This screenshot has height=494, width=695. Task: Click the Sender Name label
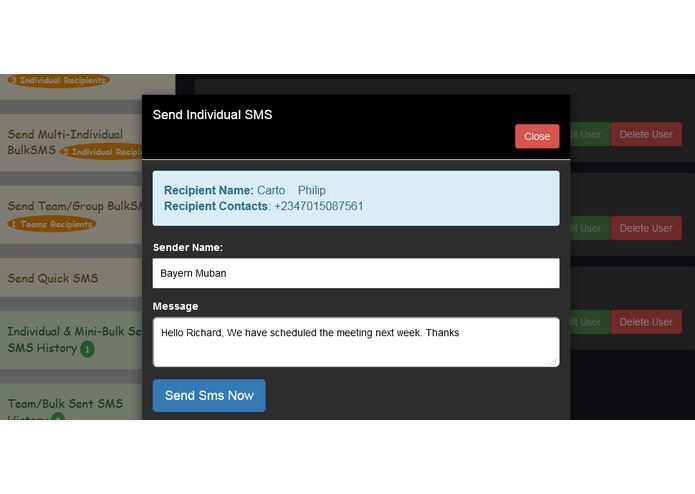[x=187, y=248]
